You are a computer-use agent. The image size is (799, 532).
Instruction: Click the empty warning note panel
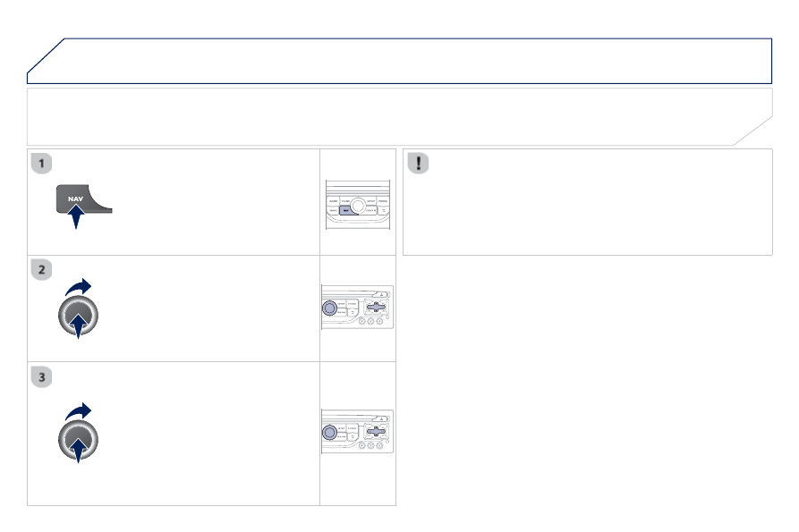[x=588, y=202]
